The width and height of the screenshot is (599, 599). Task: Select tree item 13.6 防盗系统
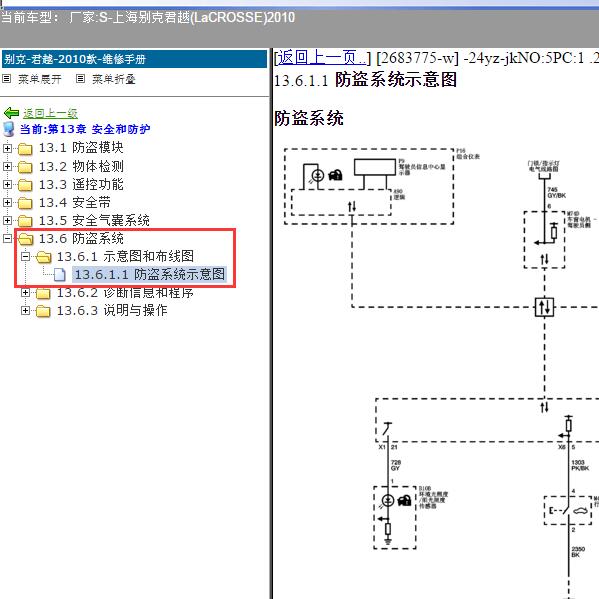pos(81,238)
